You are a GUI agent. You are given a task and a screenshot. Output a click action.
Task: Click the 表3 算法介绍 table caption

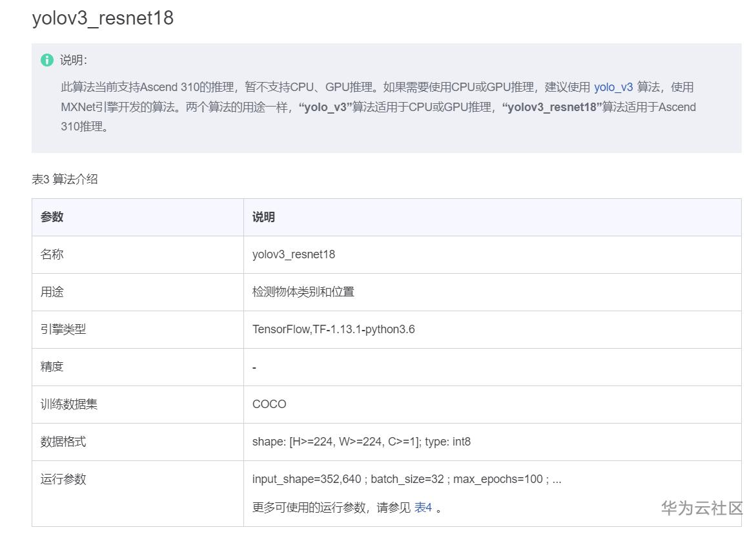tap(65, 180)
